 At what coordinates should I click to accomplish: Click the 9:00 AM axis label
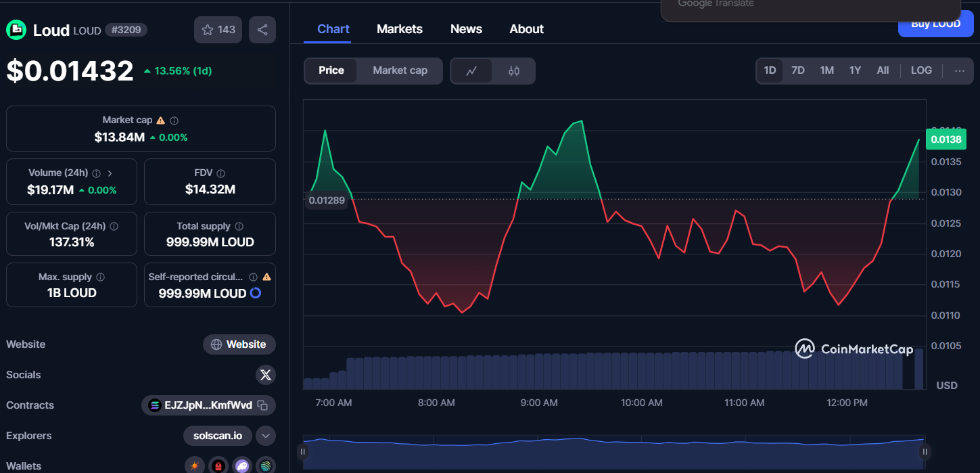pos(539,403)
